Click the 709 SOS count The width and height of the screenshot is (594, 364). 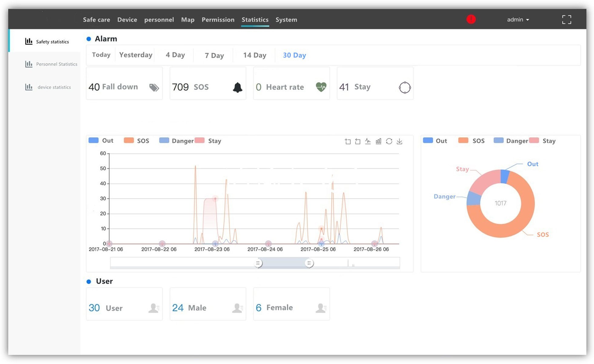click(x=180, y=87)
